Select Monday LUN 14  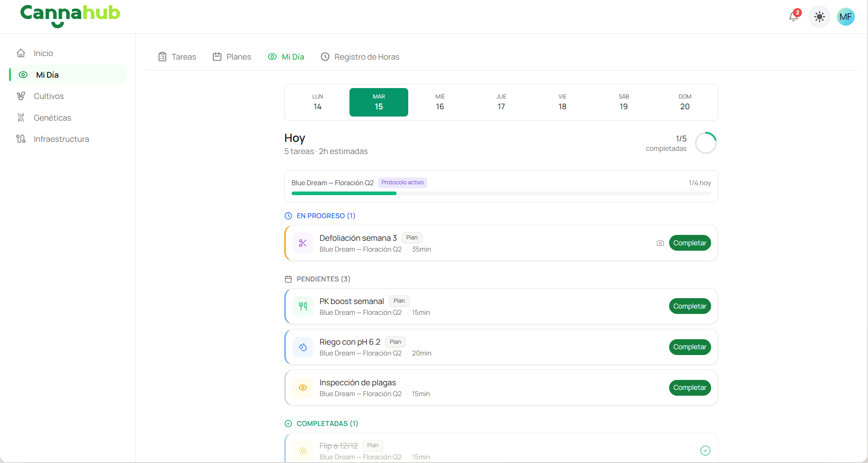318,102
